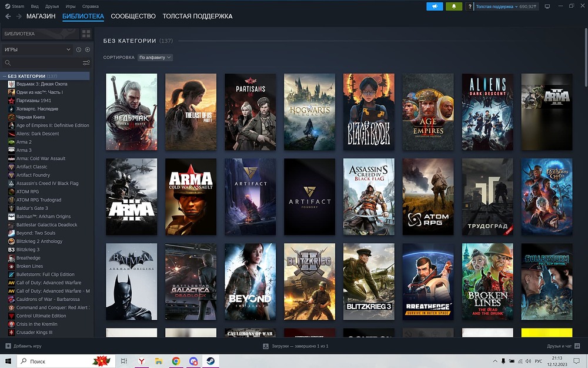This screenshot has height=368, width=588.
Task: Open the green notifications bell
Action: 454,6
